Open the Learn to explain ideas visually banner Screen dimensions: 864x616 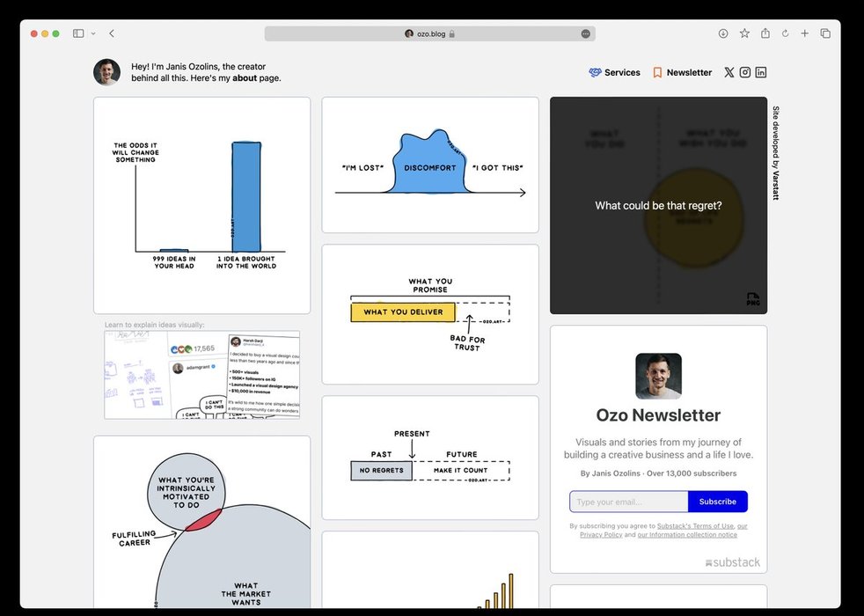202,375
